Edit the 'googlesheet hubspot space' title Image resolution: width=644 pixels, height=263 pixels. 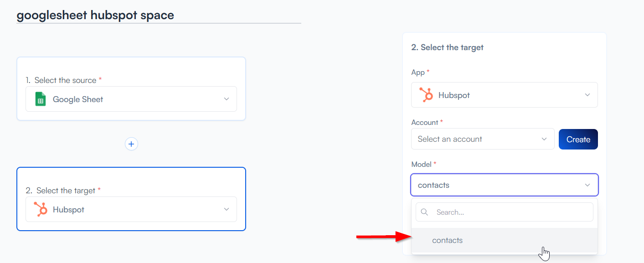pos(95,15)
